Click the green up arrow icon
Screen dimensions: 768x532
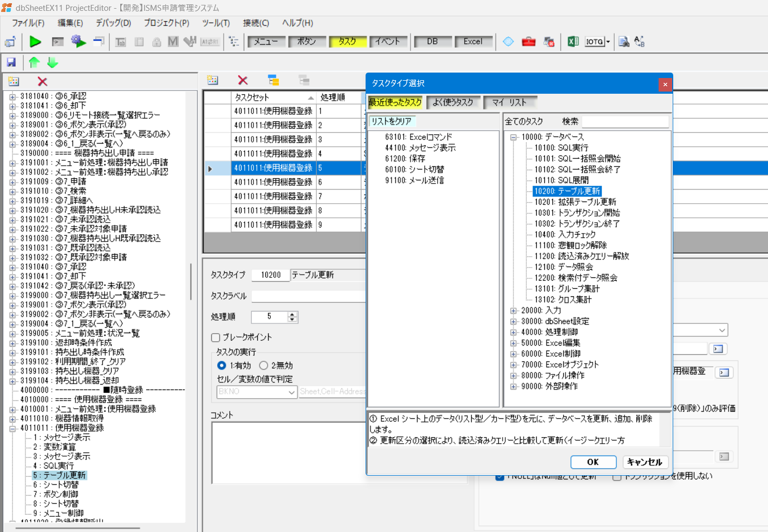(x=34, y=62)
